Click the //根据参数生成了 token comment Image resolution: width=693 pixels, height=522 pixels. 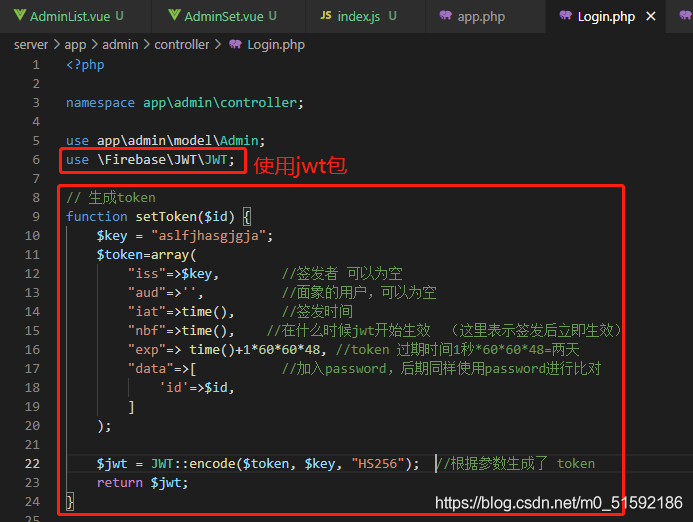point(516,464)
